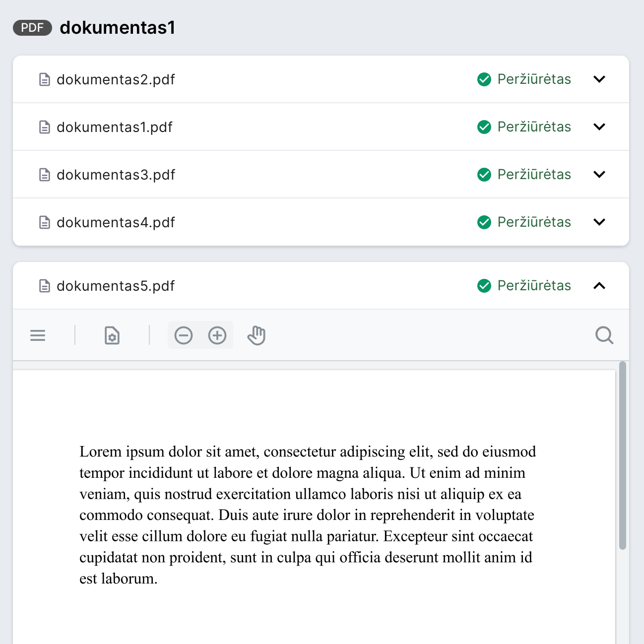Expand the dokumentas4.pdf row chevron
Screen dimensions: 644x644
[599, 222]
